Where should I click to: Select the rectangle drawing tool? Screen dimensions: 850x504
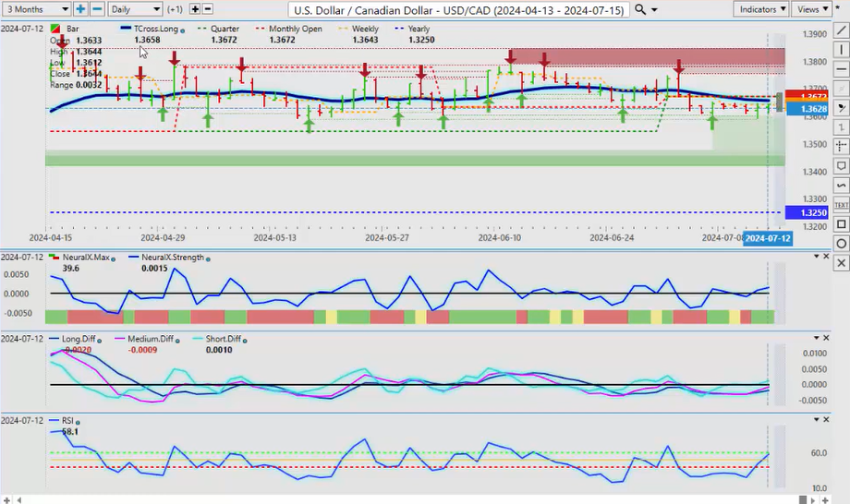coord(841,224)
